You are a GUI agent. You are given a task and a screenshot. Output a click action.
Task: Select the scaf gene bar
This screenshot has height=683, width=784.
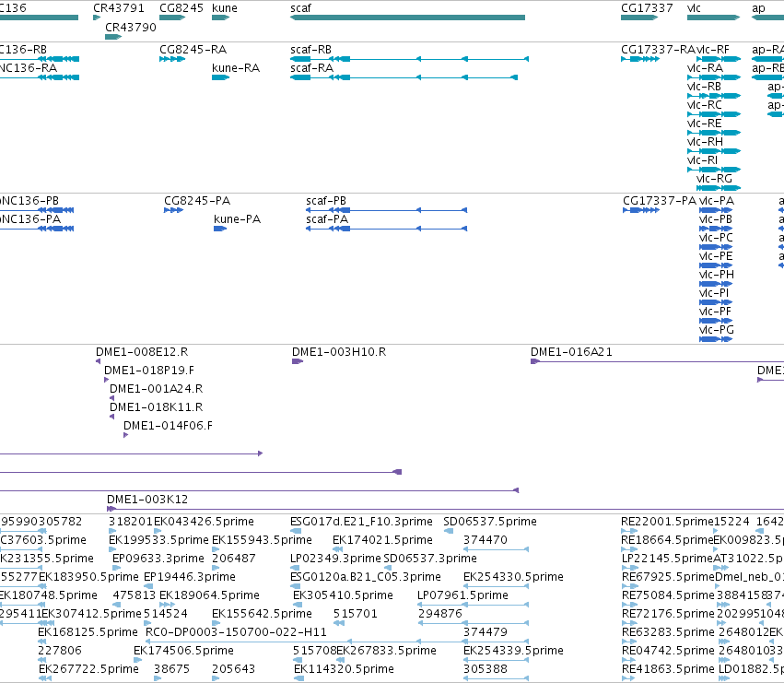tap(407, 18)
